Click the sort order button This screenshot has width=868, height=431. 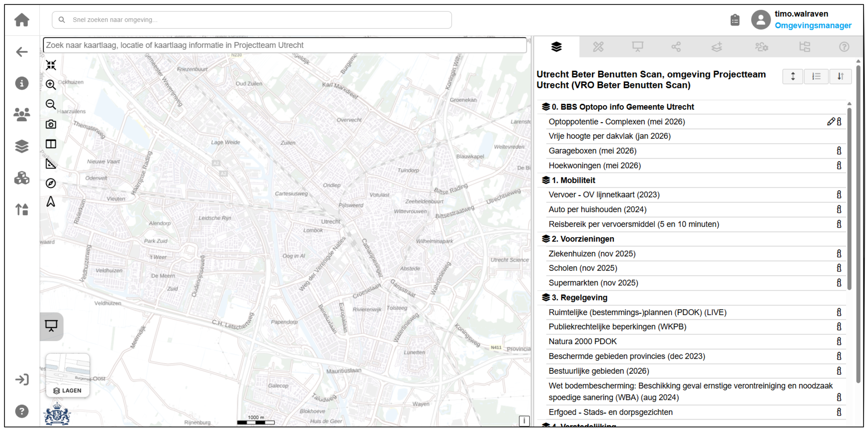(840, 77)
